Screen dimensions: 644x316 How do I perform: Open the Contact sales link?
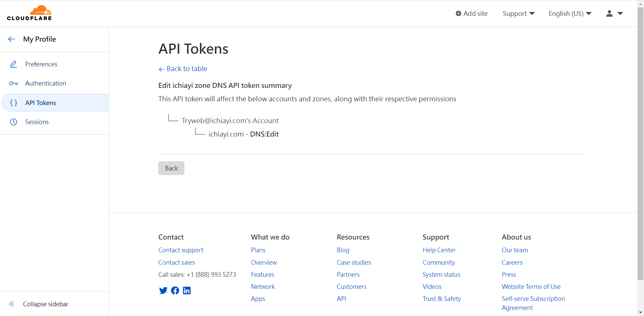click(176, 262)
